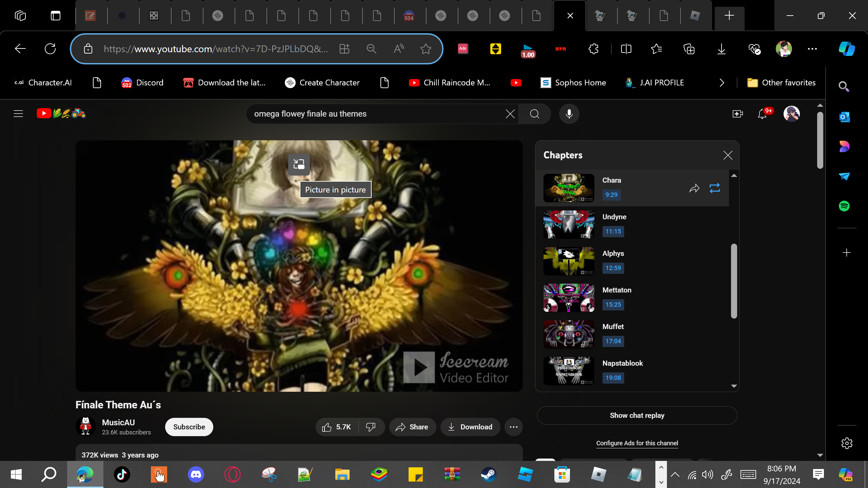
Task: Open the YouTube hamburger guide menu
Action: pyautogui.click(x=18, y=114)
